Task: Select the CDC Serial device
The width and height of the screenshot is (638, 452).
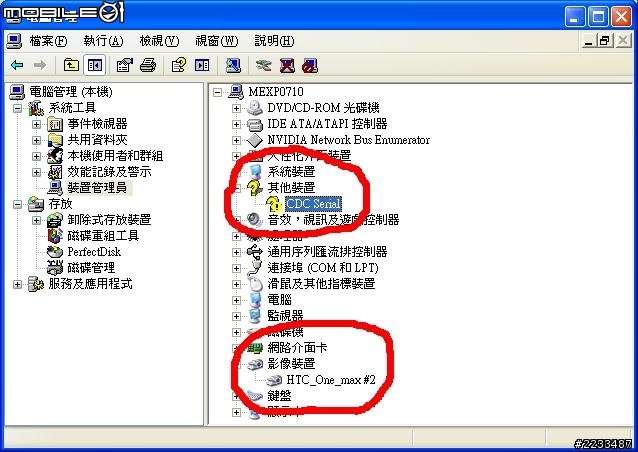Action: 313,204
